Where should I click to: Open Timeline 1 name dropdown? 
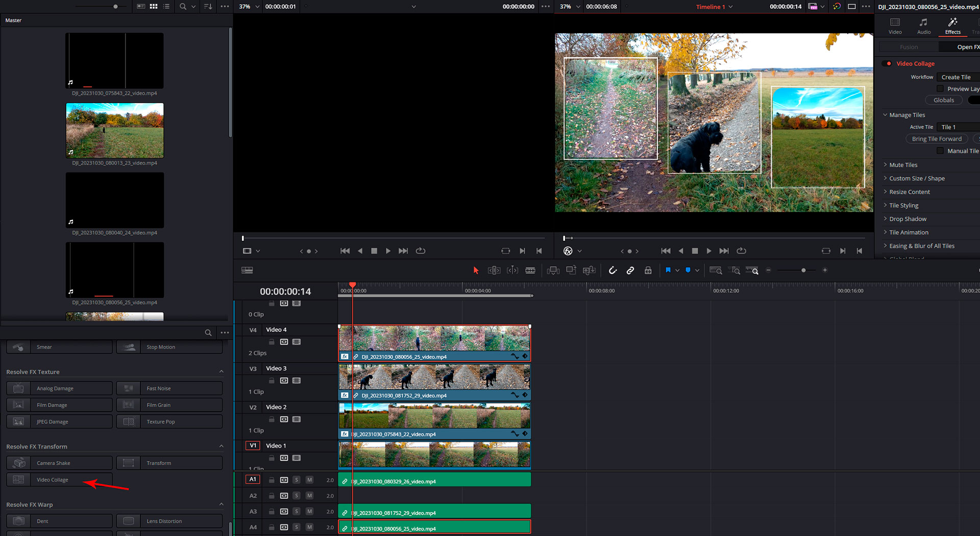tap(730, 7)
